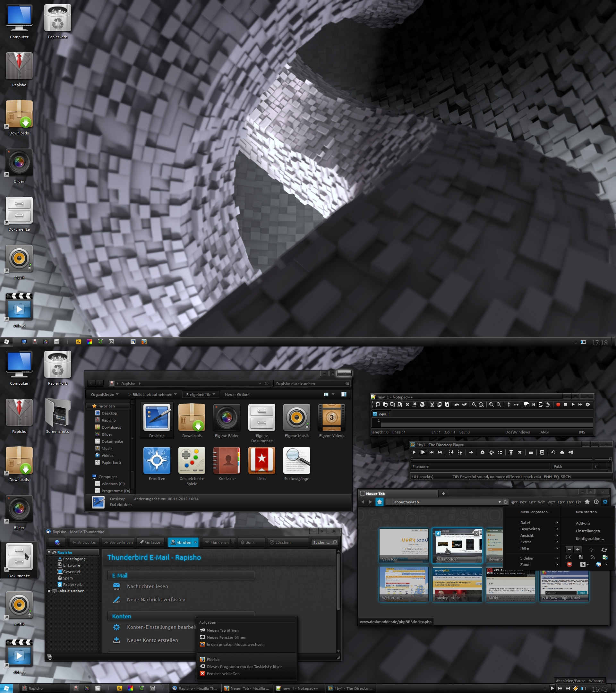Toggle INS mode in Notepad++ status bar
Viewport: 616px width, 693px height.
582,432
